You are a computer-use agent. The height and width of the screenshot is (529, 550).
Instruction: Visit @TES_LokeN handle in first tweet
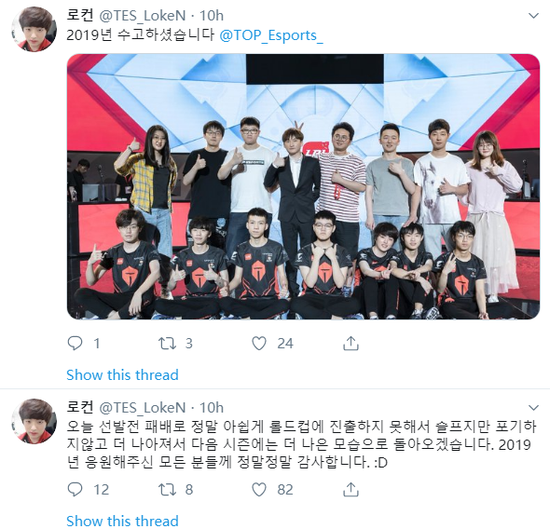142,15
